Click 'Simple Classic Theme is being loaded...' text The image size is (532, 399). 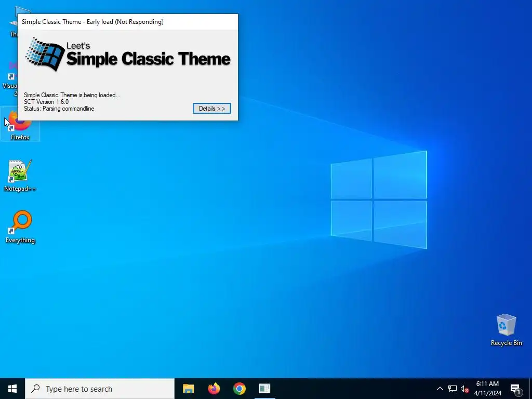tap(72, 95)
